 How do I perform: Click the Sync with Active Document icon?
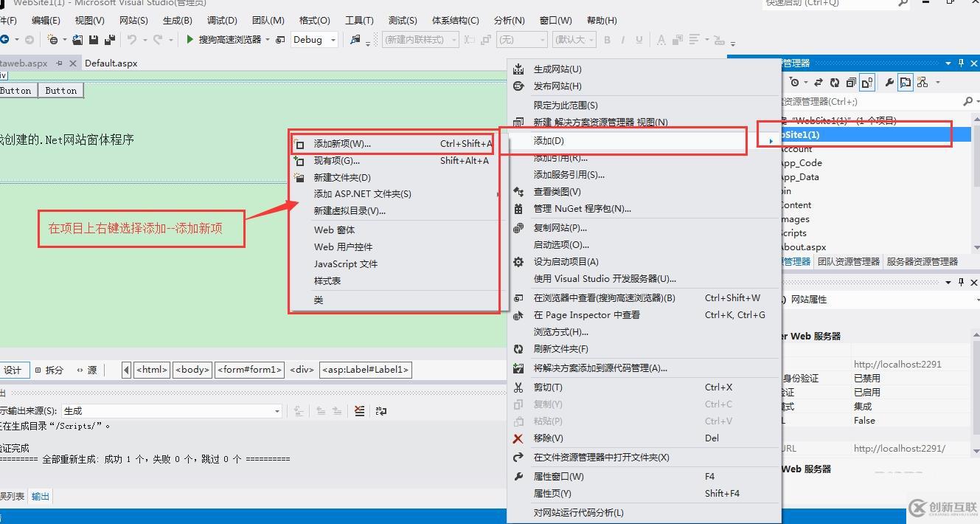(819, 82)
